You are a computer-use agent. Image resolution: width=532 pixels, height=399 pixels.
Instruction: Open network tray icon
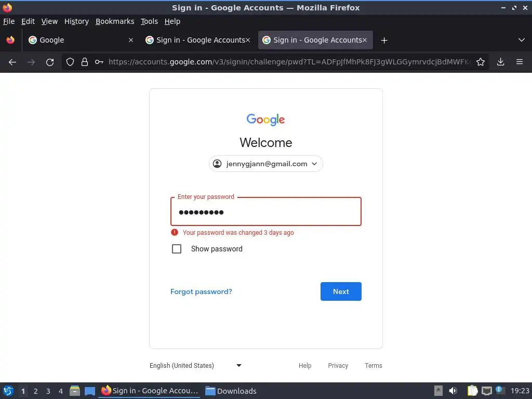[486, 391]
